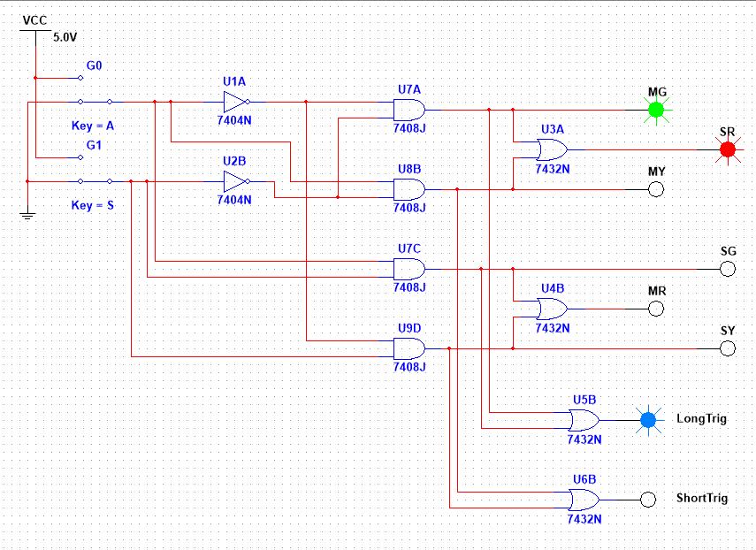Toggle the Key = S switch
This screenshot has height=550, width=756.
point(95,180)
